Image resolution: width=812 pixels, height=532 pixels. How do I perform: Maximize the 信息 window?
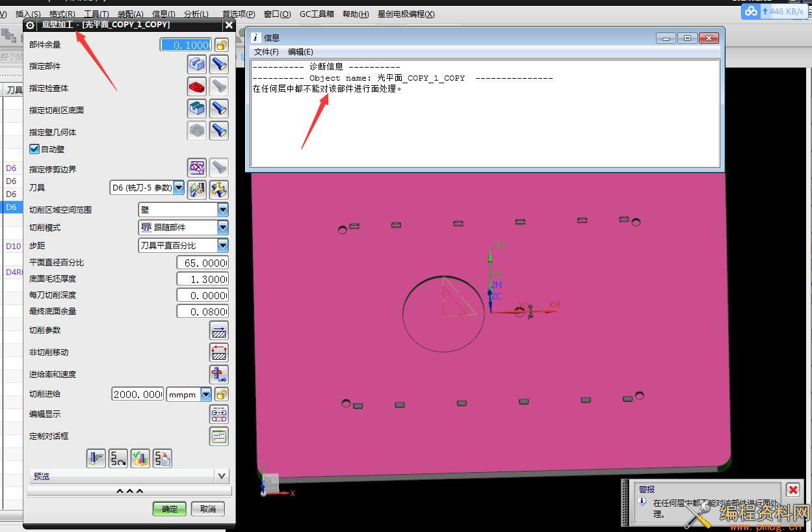(688, 38)
